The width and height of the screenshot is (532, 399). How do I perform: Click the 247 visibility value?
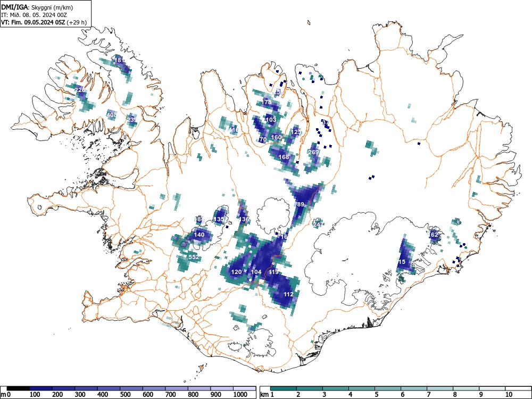coord(318,225)
